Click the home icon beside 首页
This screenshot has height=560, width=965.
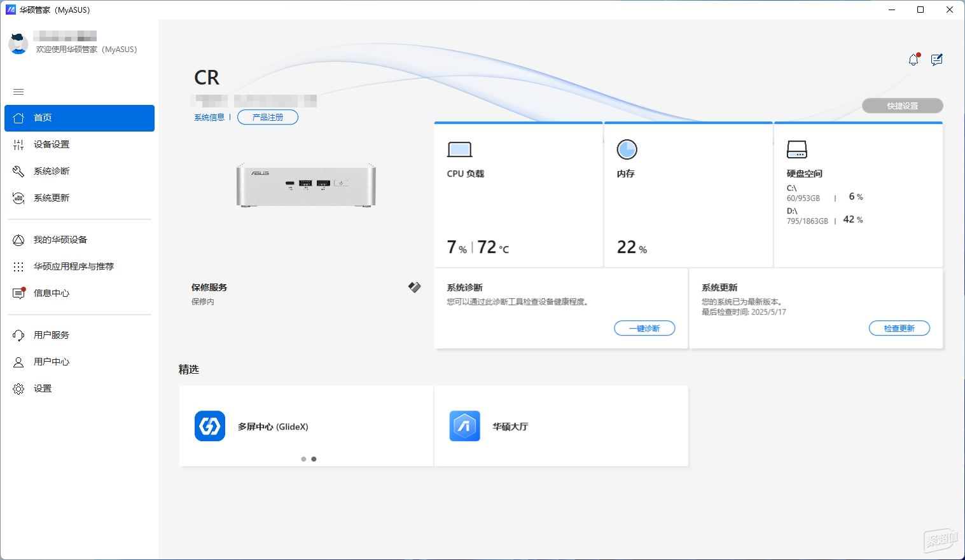(18, 118)
